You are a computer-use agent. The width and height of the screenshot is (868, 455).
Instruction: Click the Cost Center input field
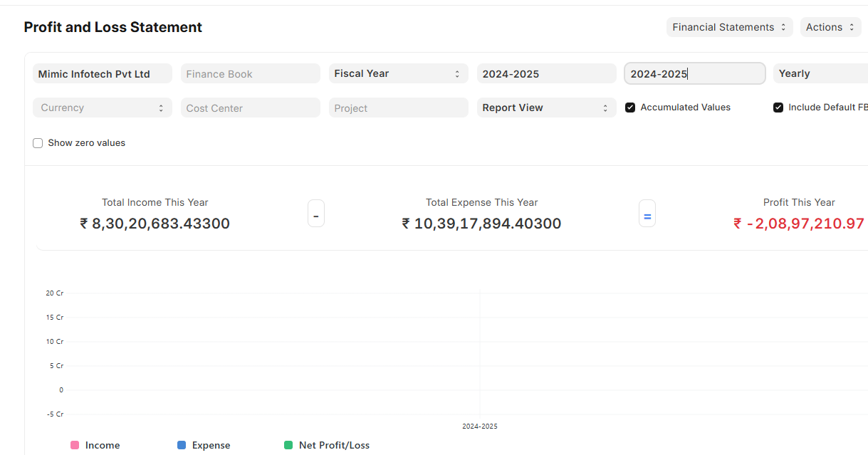pyautogui.click(x=250, y=108)
